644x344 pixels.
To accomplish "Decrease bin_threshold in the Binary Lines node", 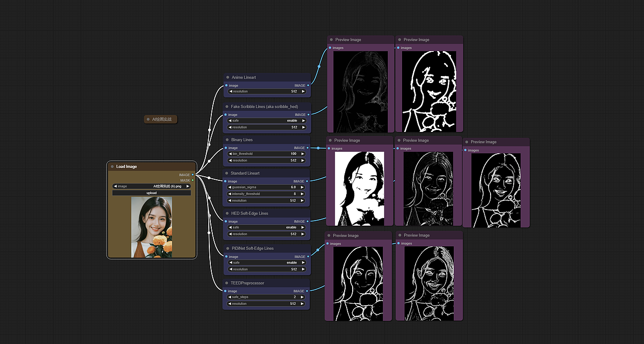I will click(230, 154).
